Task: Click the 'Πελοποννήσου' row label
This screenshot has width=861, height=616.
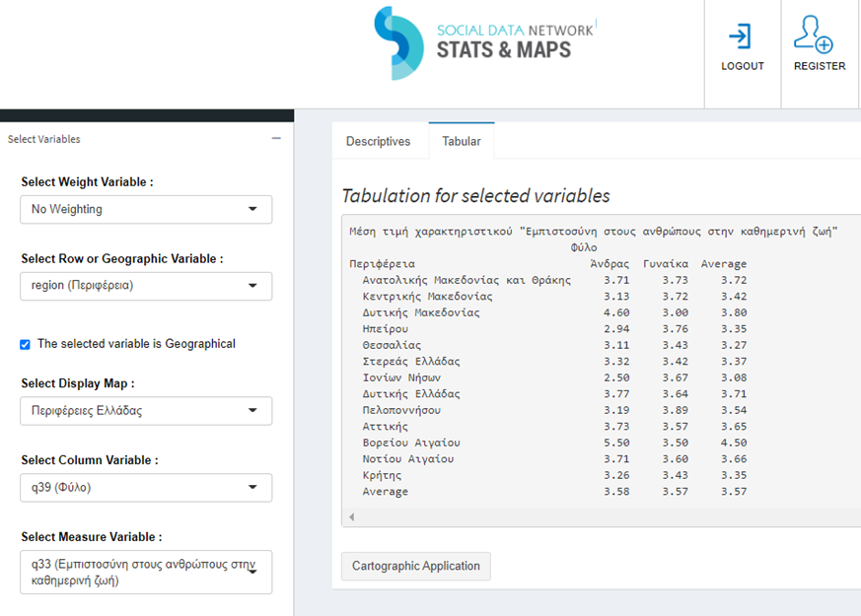Action: coord(401,410)
